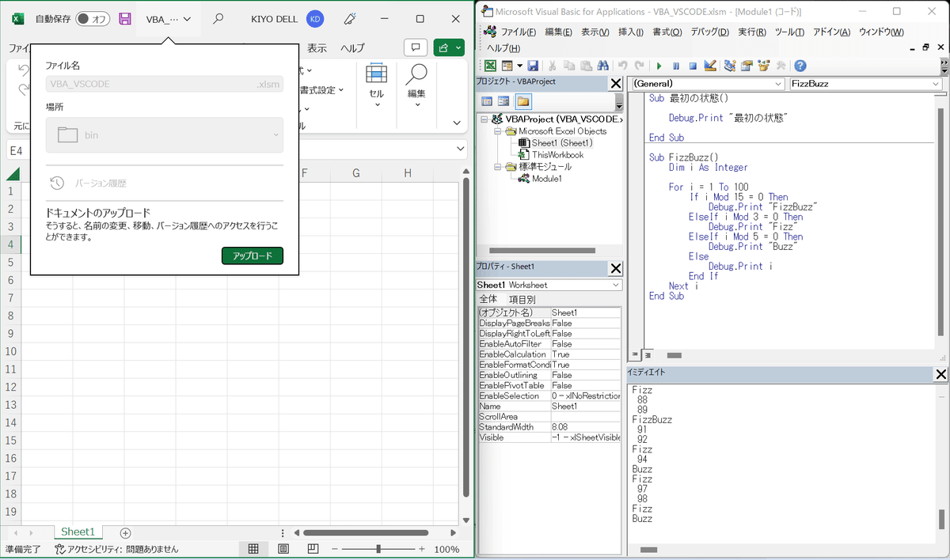950x560 pixels.
Task: Stop execution with the Reset icon
Action: (x=691, y=65)
